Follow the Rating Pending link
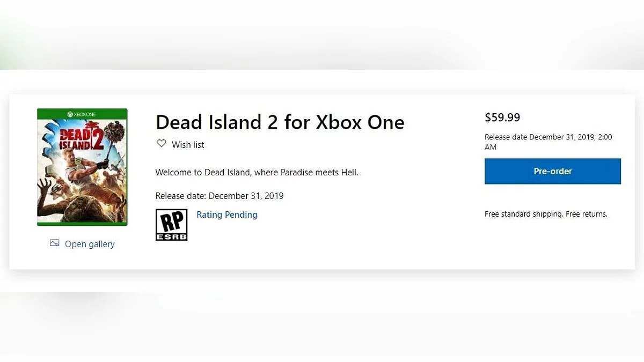The width and height of the screenshot is (644, 362). [x=226, y=215]
